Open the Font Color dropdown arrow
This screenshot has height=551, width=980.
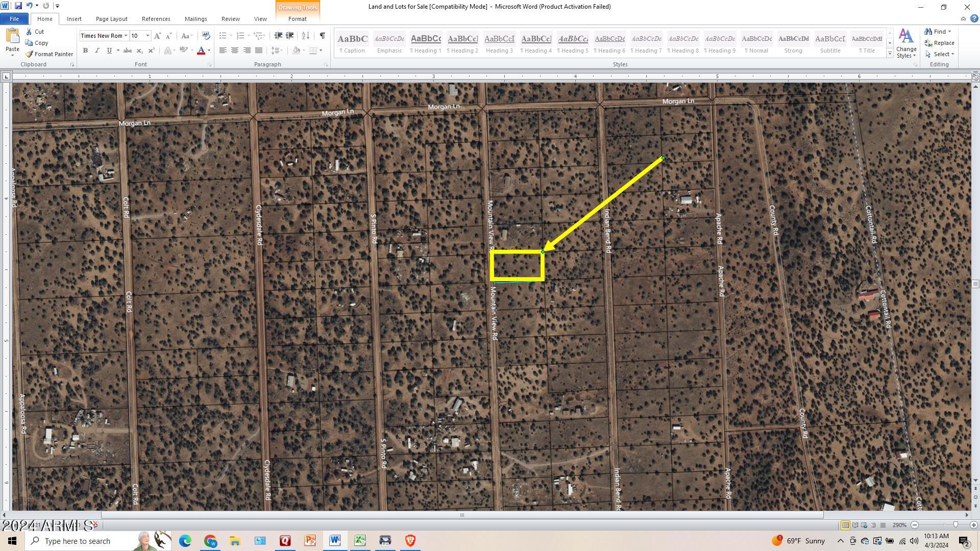coord(209,51)
